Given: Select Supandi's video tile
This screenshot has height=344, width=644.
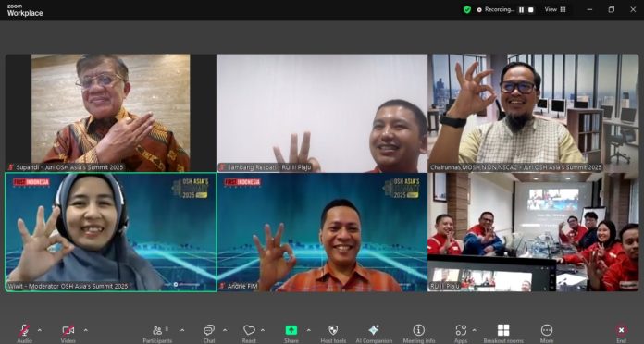Looking at the screenshot, I should (x=111, y=113).
